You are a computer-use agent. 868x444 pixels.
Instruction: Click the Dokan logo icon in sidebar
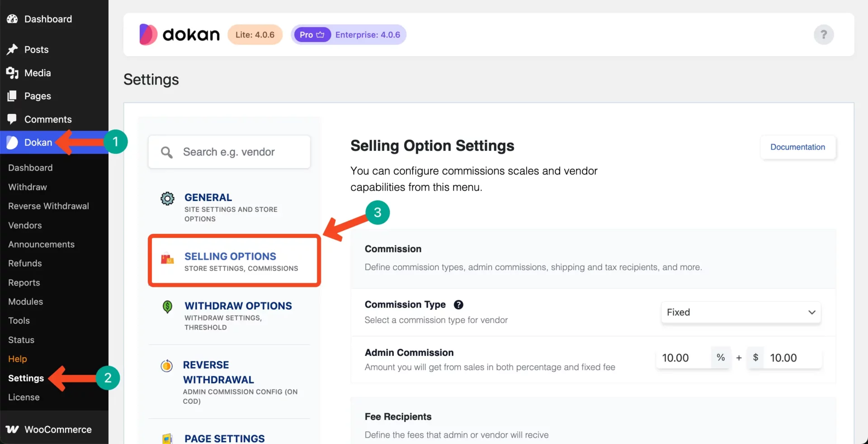[x=12, y=142]
